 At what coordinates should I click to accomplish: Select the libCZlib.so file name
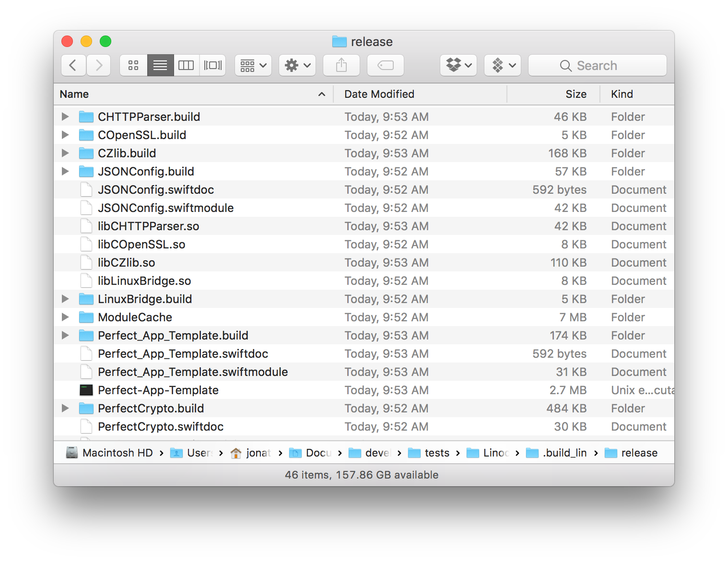coord(127,262)
